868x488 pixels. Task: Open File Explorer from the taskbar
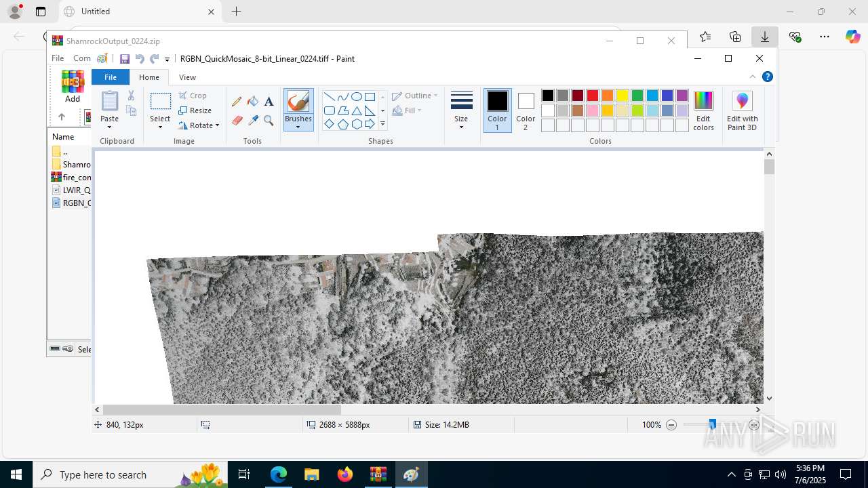point(312,474)
